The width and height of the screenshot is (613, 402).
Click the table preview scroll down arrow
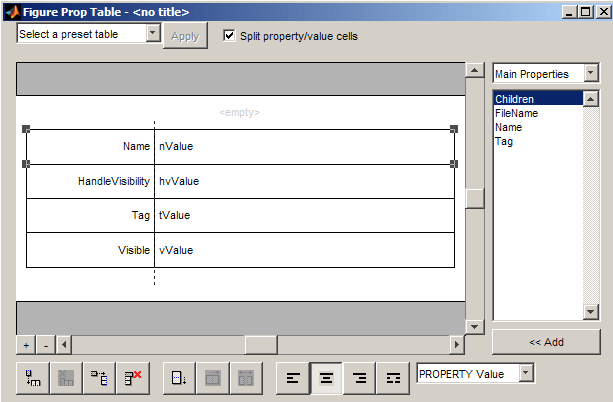coord(475,327)
